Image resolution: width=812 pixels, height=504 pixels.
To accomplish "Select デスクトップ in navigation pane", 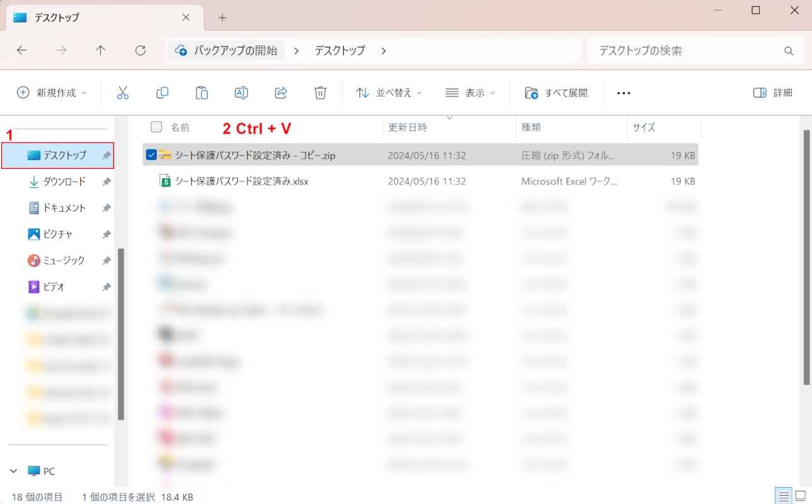I will (58, 155).
